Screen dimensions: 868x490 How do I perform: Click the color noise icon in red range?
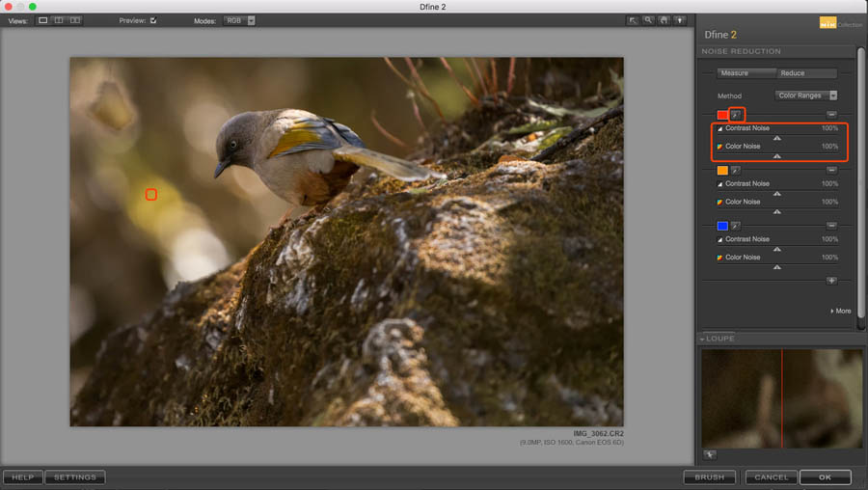[720, 147]
